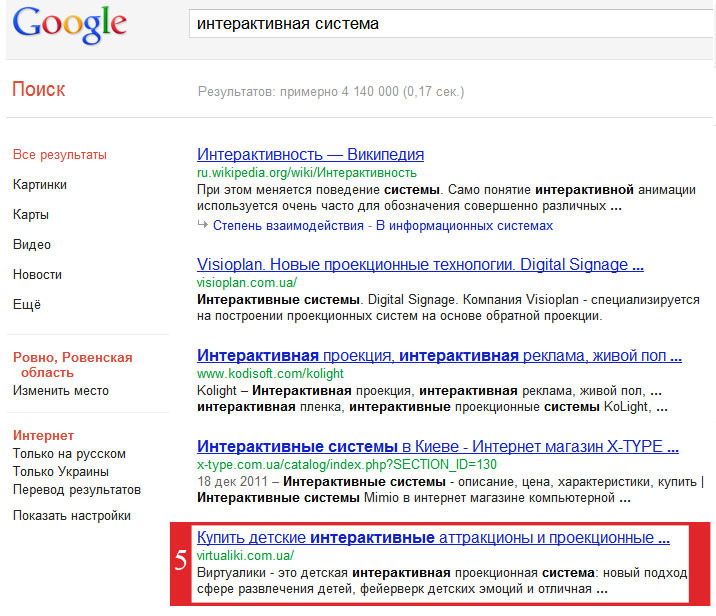Switch to Видео results
Image resolution: width=716 pixels, height=616 pixels.
(x=32, y=245)
